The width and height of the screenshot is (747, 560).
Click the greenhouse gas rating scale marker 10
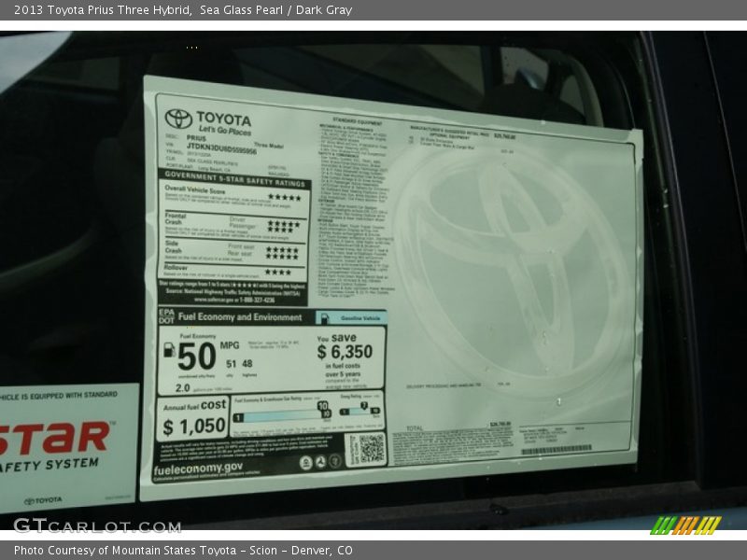point(323,406)
